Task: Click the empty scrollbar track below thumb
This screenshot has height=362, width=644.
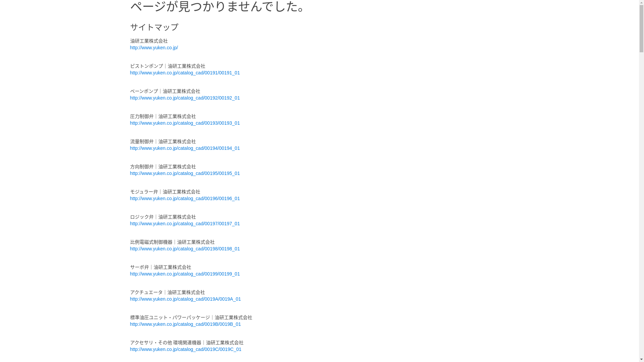Action: pyautogui.click(x=641, y=204)
